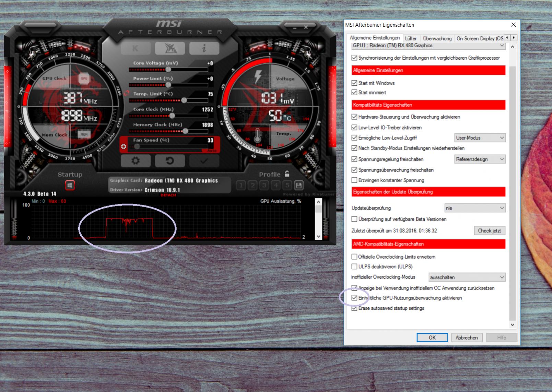Click the Kombustor K button in Afterburner
552x392 pixels.
[x=136, y=48]
